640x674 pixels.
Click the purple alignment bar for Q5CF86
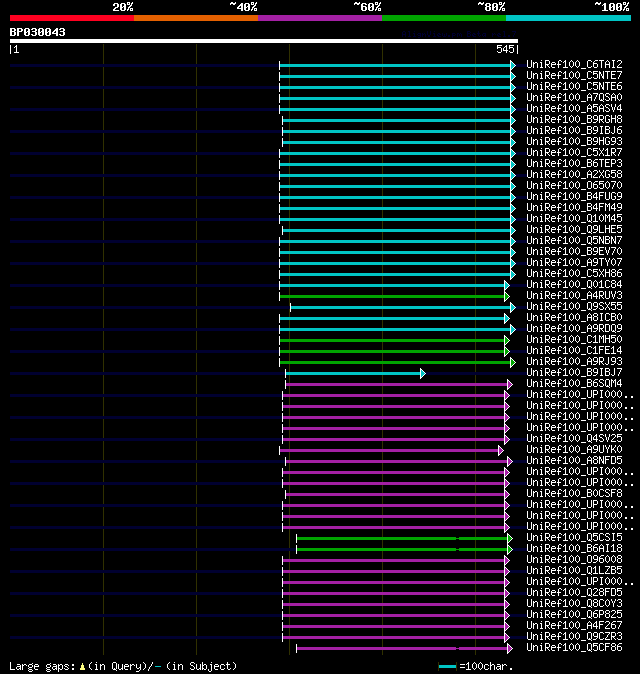click(x=402, y=649)
